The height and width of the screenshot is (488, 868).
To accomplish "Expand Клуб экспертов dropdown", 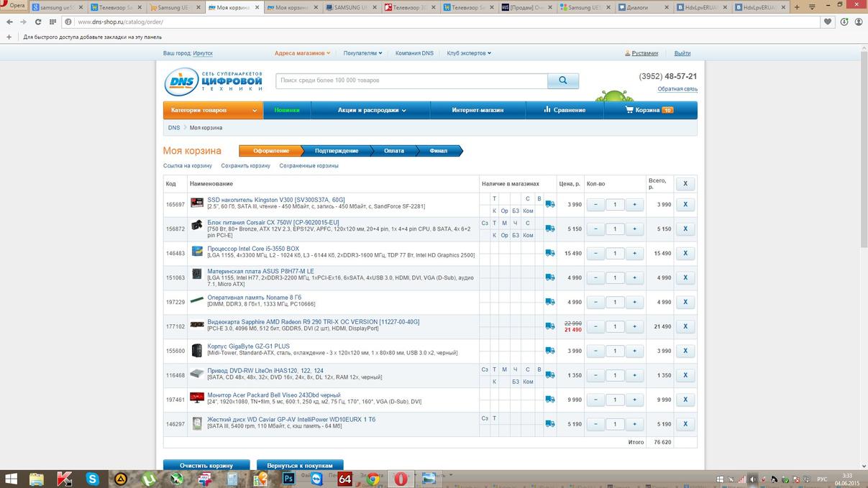I will [469, 53].
